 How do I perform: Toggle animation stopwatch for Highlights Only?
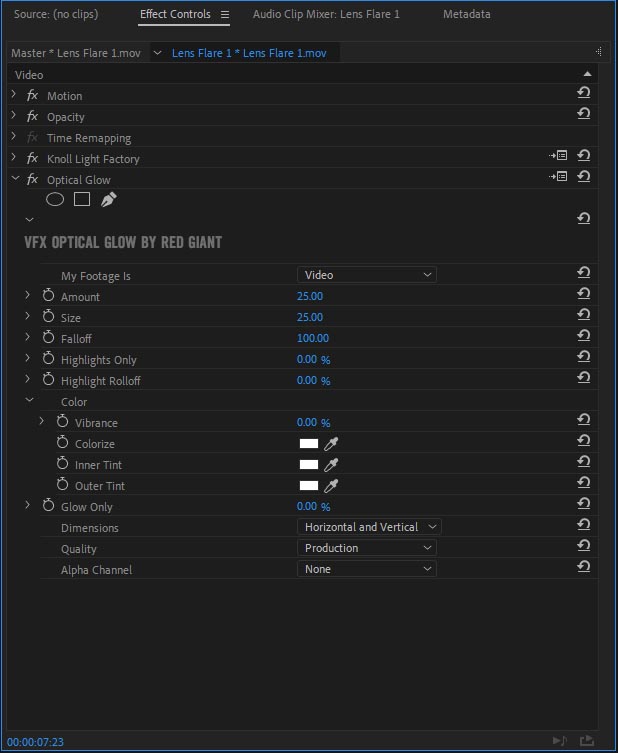(x=48, y=358)
